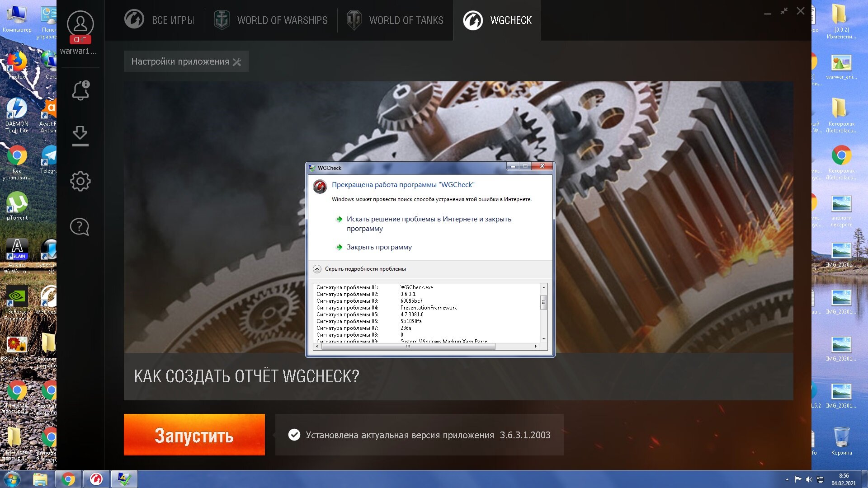
Task: Choose Закрыть программу option in error dialog
Action: pos(379,247)
